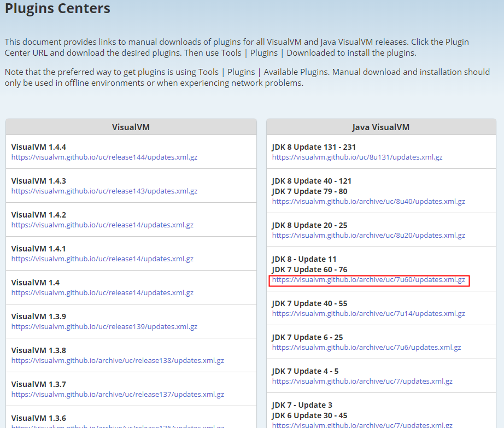The image size is (504, 428).
Task: Select the JDK 7 Update 60 - 76 title
Action: (309, 269)
